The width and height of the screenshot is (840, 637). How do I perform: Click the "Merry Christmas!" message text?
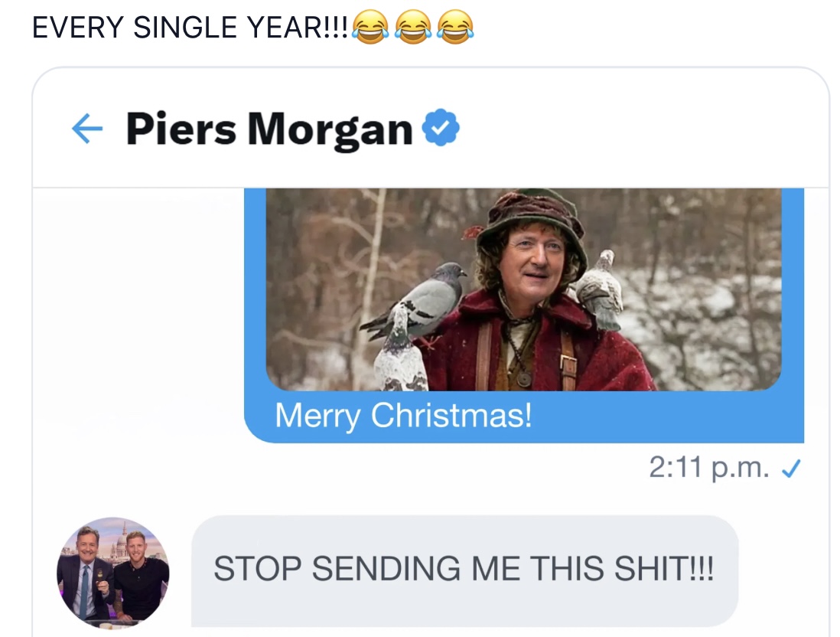click(402, 416)
